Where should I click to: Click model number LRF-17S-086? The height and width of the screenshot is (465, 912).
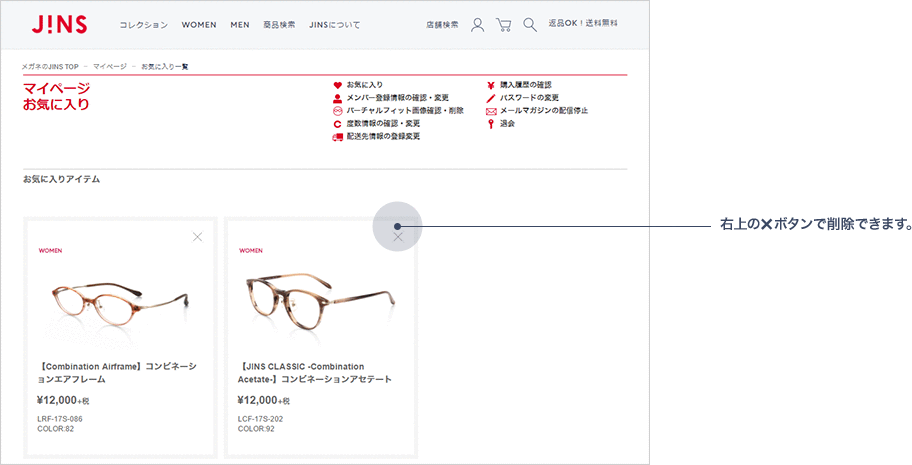coord(60,419)
